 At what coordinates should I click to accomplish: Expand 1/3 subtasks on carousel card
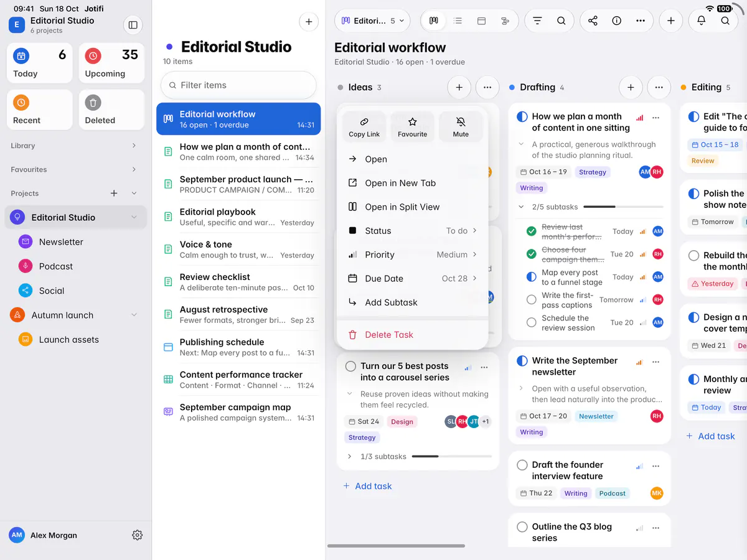point(349,457)
